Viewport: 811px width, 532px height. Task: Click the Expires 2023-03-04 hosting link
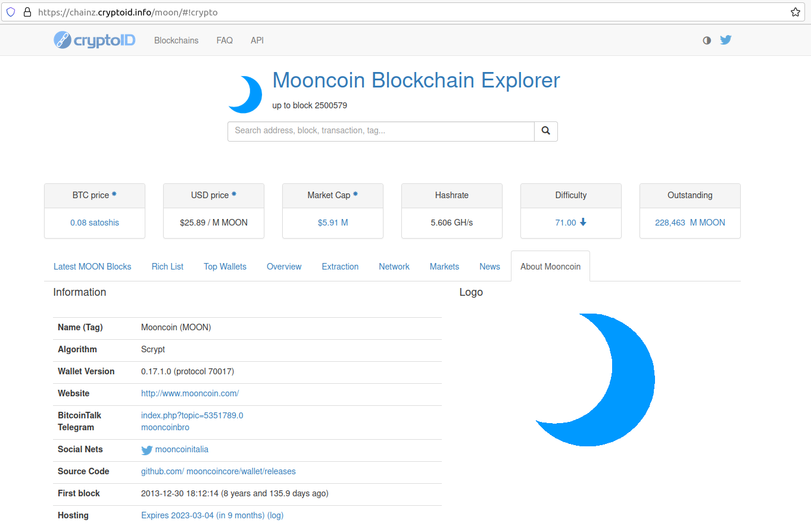coord(202,515)
